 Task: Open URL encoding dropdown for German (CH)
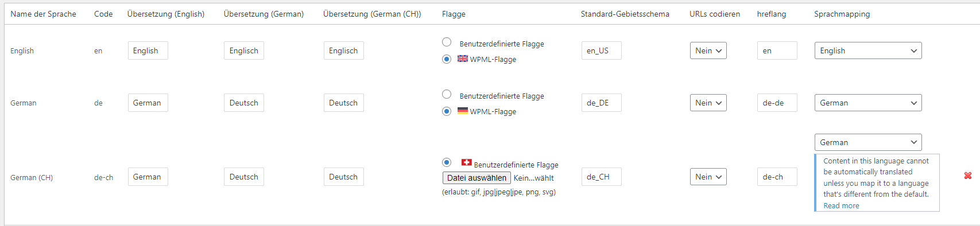coord(708,177)
